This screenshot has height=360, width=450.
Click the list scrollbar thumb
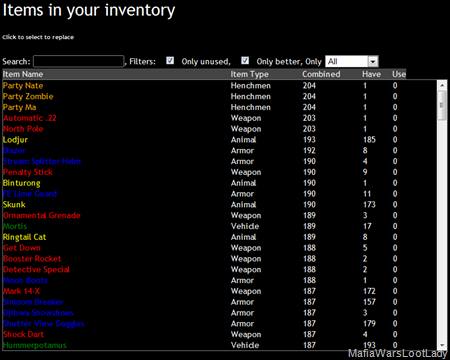click(442, 105)
